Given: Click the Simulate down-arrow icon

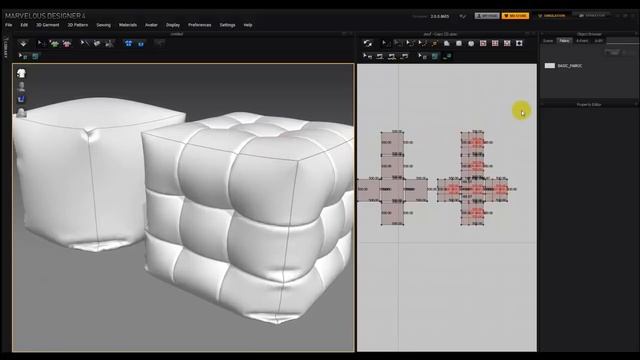Looking at the screenshot, I should pyautogui.click(x=23, y=43).
